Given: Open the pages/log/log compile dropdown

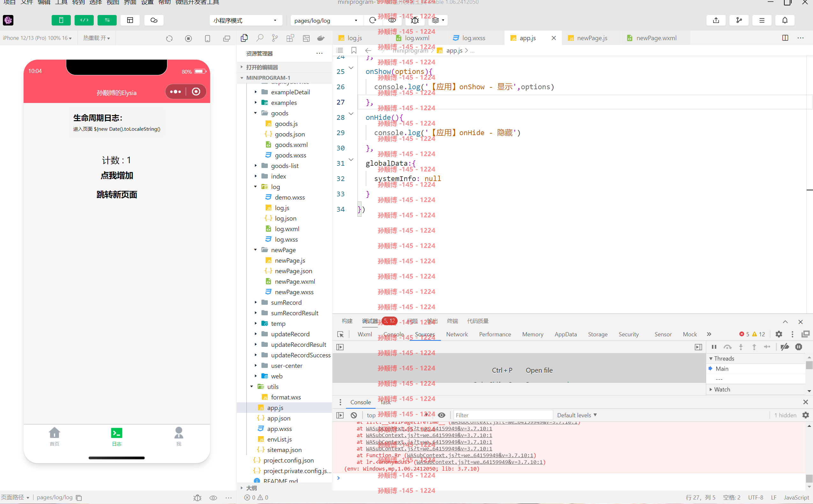Looking at the screenshot, I should (x=326, y=20).
